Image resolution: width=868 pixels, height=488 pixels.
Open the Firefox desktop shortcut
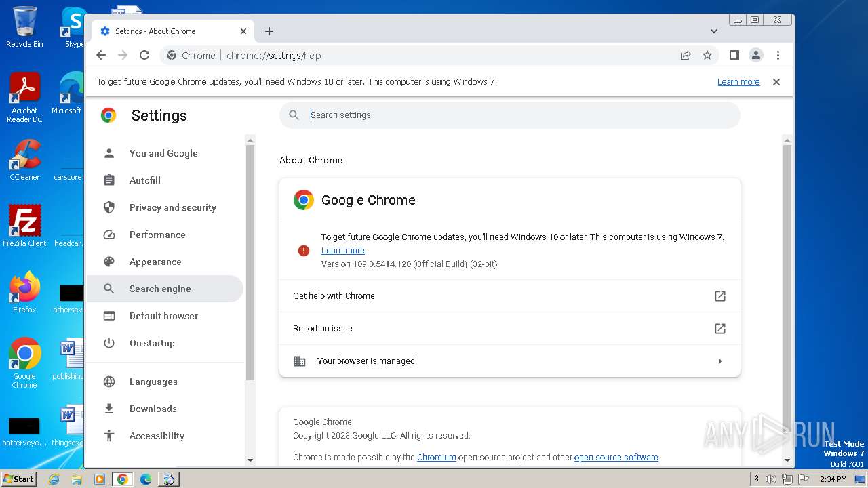(x=24, y=293)
